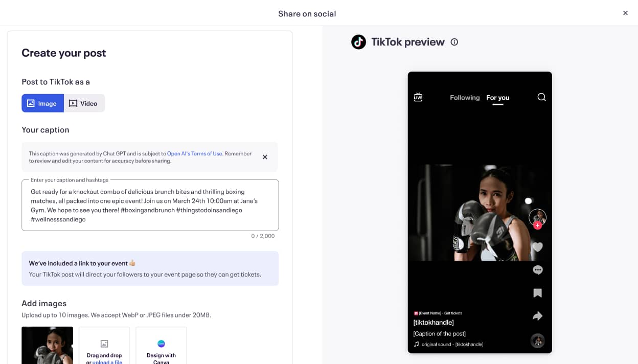Open the Following tab in preview
The height and width of the screenshot is (364, 638).
(465, 98)
